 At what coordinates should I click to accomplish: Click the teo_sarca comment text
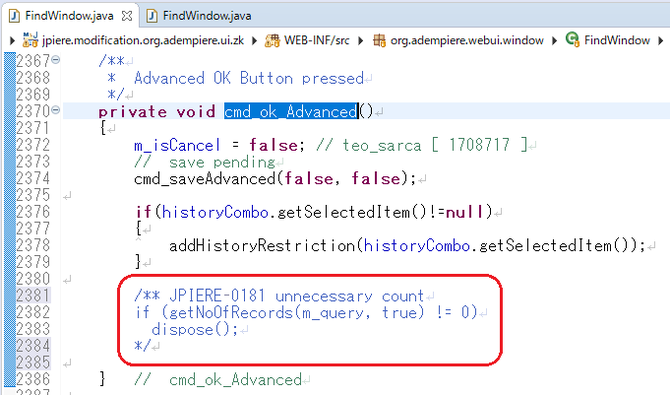pos(422,145)
